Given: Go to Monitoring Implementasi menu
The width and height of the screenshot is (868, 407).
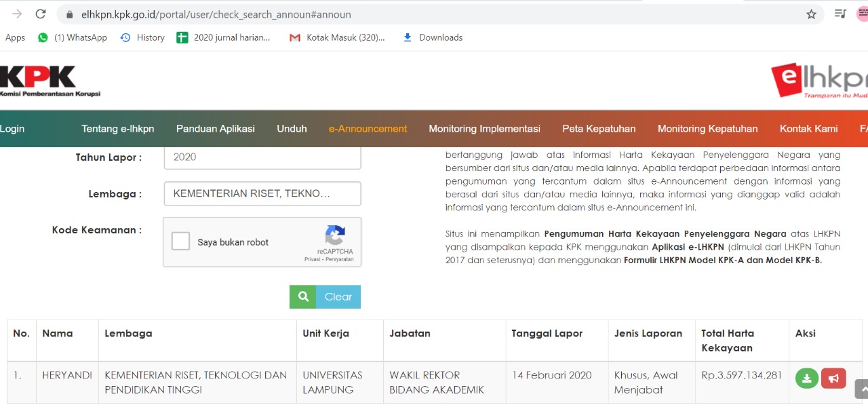Looking at the screenshot, I should [484, 129].
